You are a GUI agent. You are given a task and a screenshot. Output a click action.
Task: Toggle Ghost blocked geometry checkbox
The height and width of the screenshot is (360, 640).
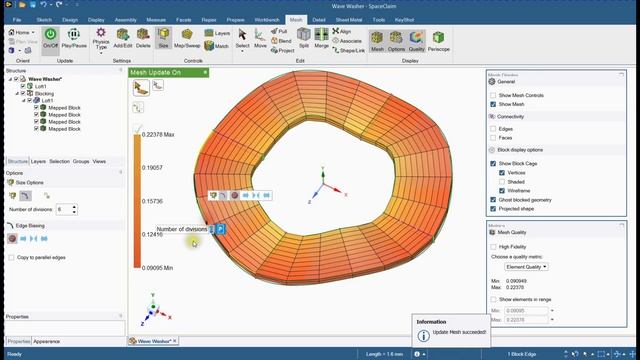(x=493, y=200)
